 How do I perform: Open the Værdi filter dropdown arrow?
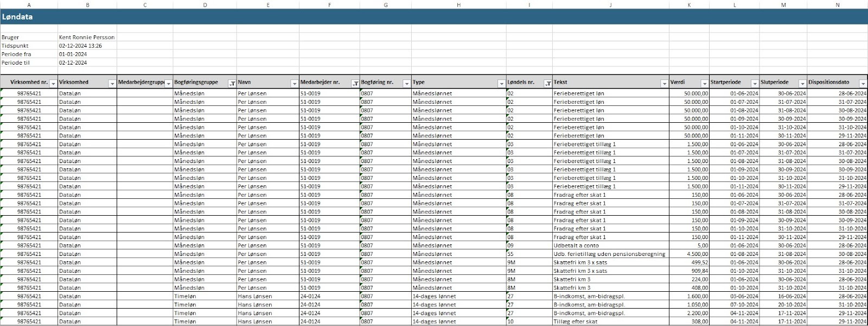click(704, 83)
